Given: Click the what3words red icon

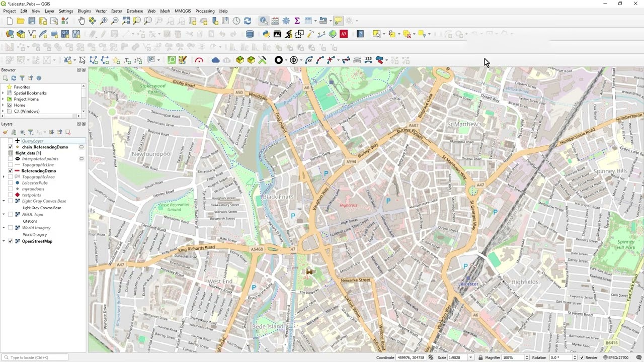Looking at the screenshot, I should click(x=344, y=34).
